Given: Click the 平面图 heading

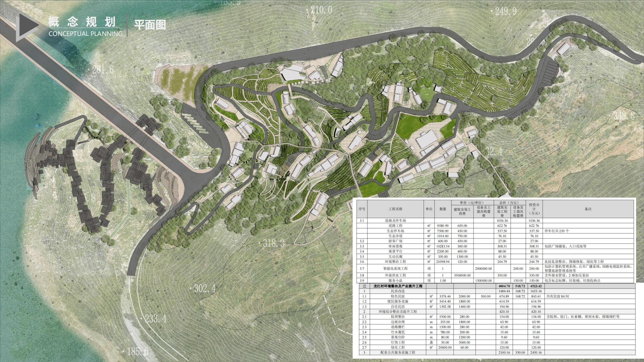Looking at the screenshot, I should (x=150, y=24).
